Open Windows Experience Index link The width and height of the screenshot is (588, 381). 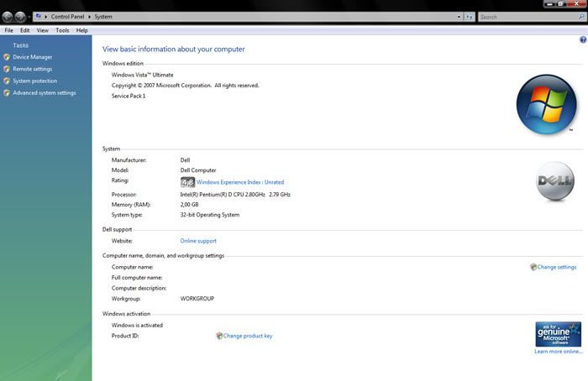point(240,182)
